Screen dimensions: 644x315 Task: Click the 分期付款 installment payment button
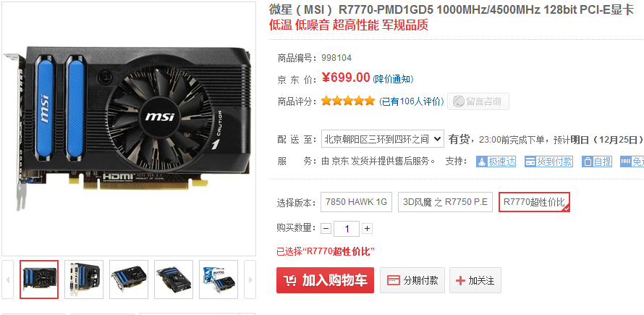pos(412,280)
